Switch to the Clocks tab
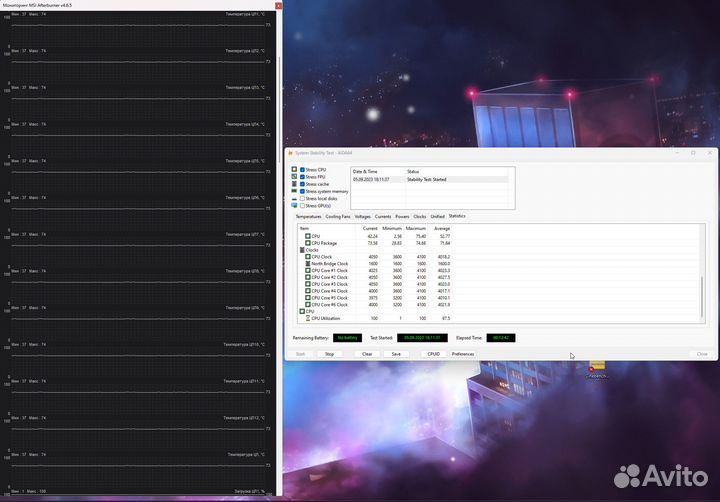This screenshot has width=720, height=502. coord(420,216)
